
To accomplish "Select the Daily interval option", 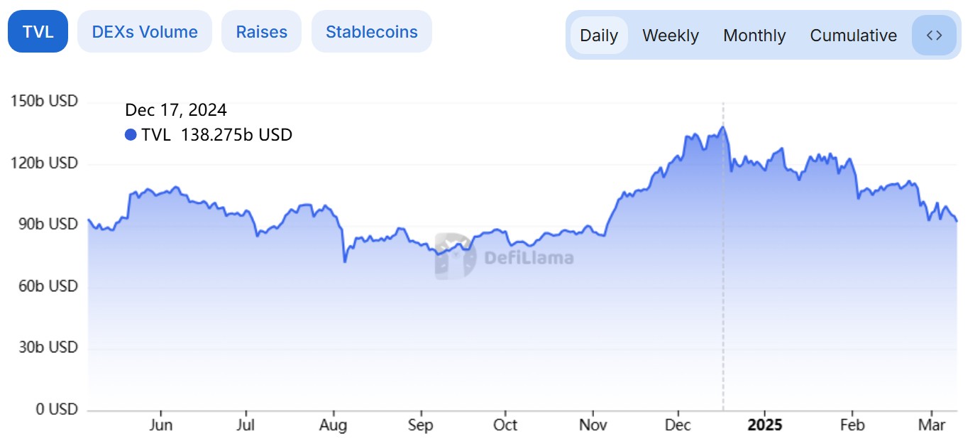I will [x=599, y=36].
